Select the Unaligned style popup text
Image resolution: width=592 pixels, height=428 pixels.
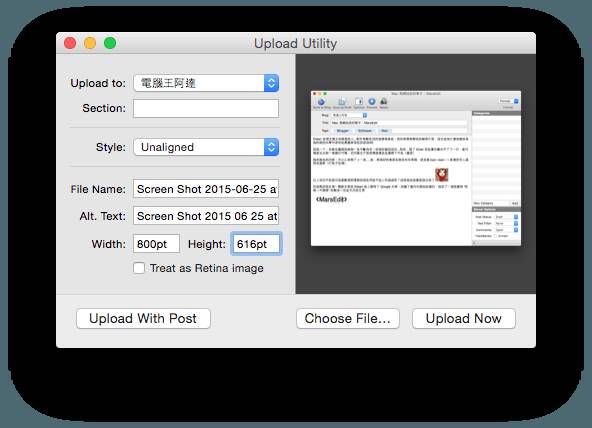[167, 147]
